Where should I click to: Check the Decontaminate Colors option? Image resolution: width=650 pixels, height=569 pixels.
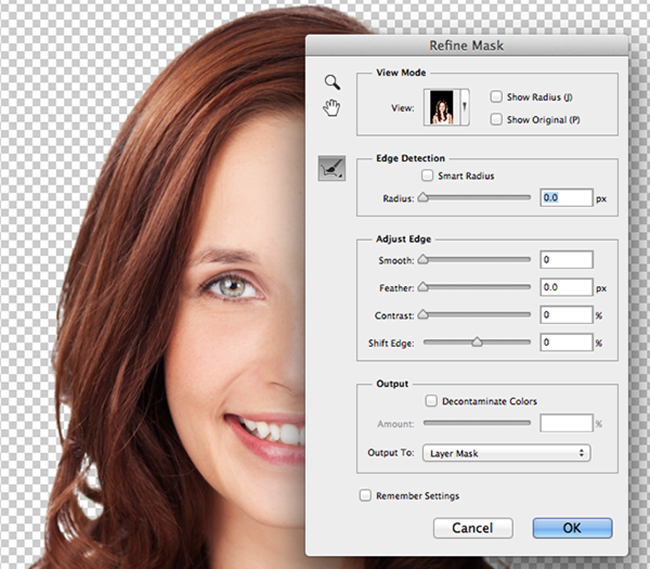pos(429,401)
